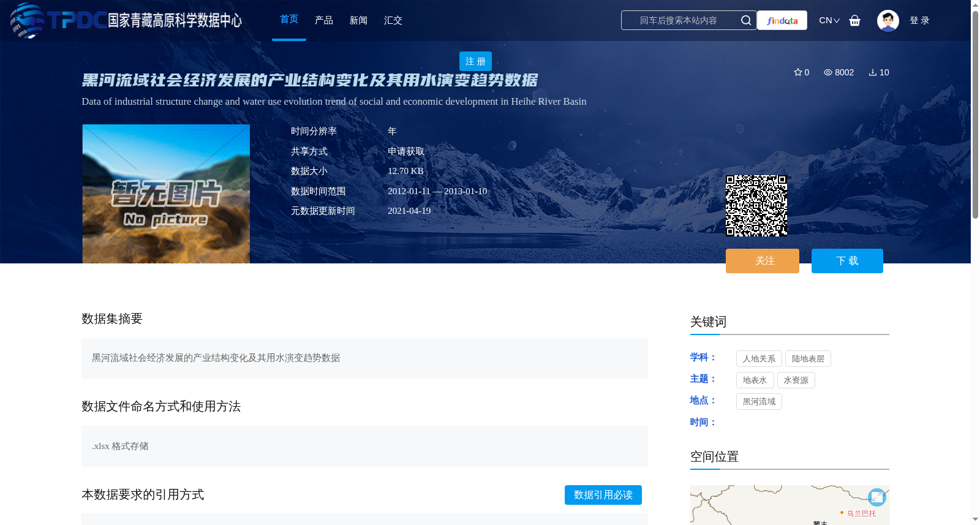The height and width of the screenshot is (525, 980).
Task: Click the dataset QR code
Action: [x=756, y=206]
